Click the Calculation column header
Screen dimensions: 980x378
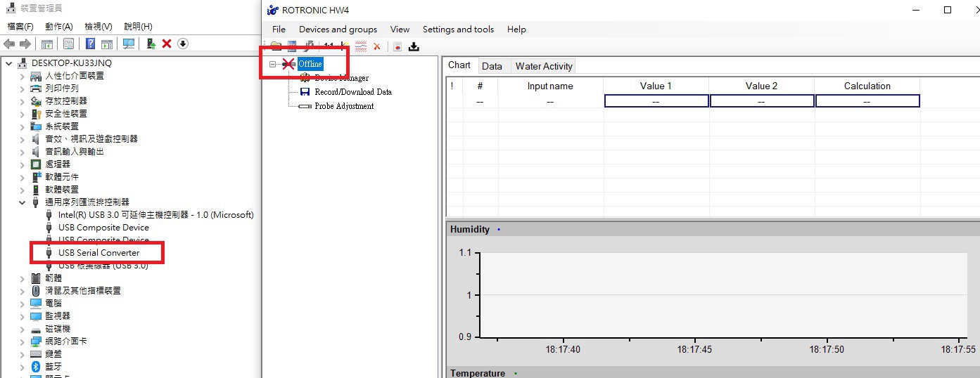(x=867, y=86)
